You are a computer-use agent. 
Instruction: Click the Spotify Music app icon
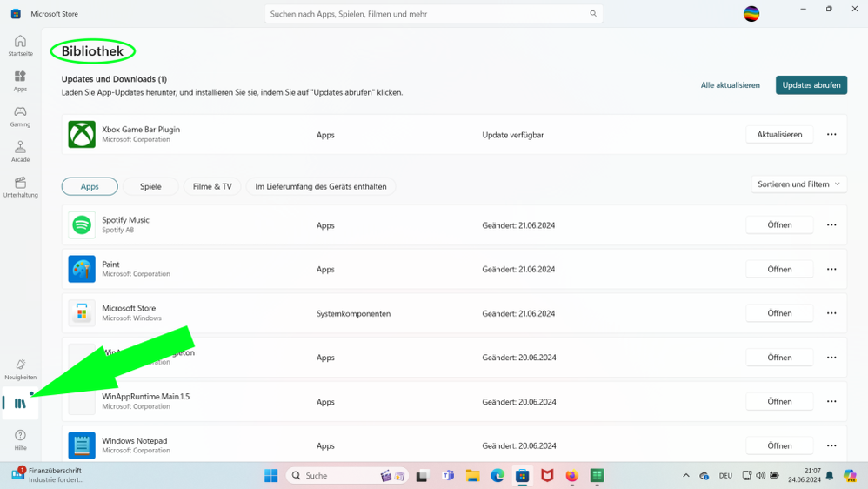click(82, 225)
